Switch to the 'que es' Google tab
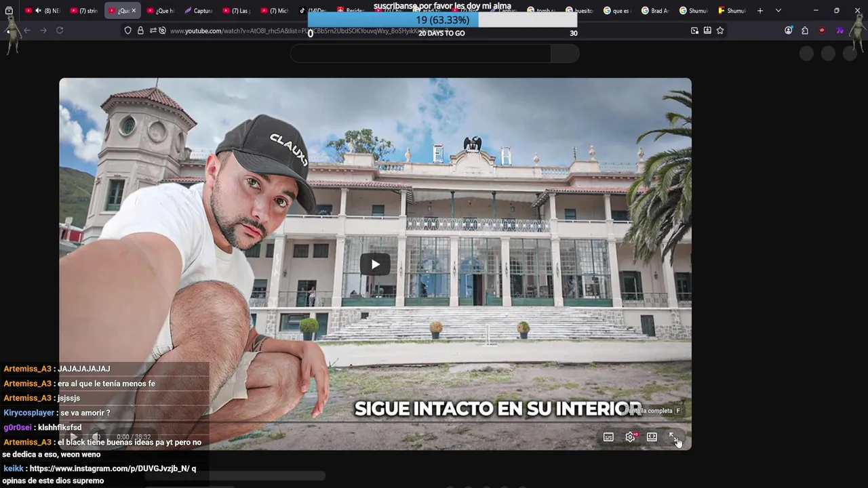The image size is (868, 488). coord(617,11)
